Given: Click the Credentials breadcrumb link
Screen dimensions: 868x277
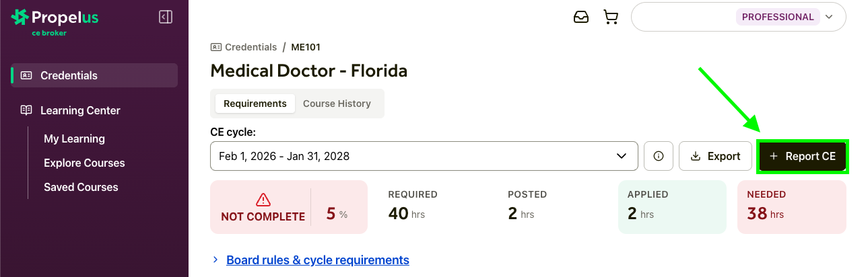Looking at the screenshot, I should (x=251, y=47).
